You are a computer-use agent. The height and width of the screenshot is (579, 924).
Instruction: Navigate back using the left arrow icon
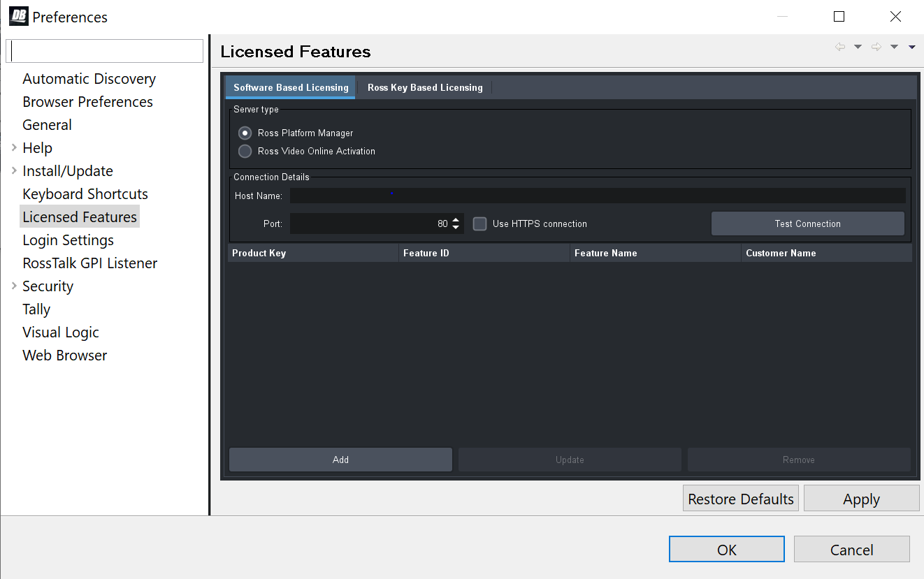(840, 46)
